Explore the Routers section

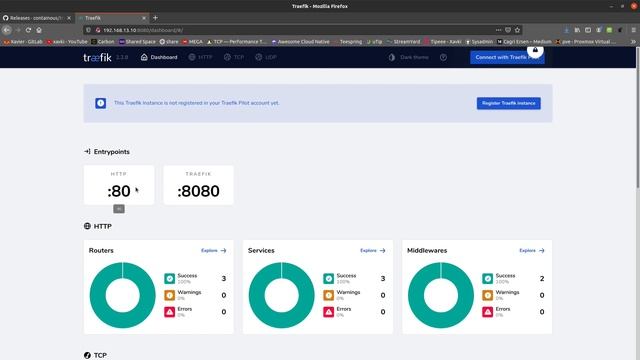213,251
